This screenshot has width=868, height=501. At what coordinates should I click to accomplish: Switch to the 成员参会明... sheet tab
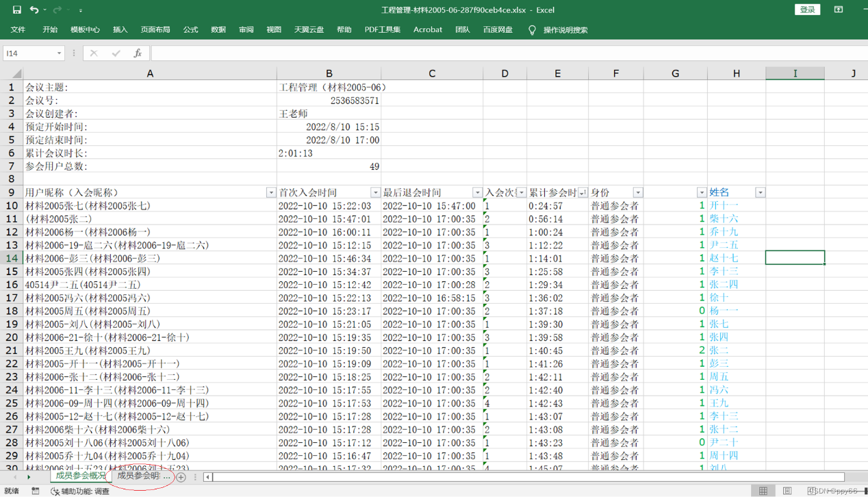pyautogui.click(x=143, y=476)
